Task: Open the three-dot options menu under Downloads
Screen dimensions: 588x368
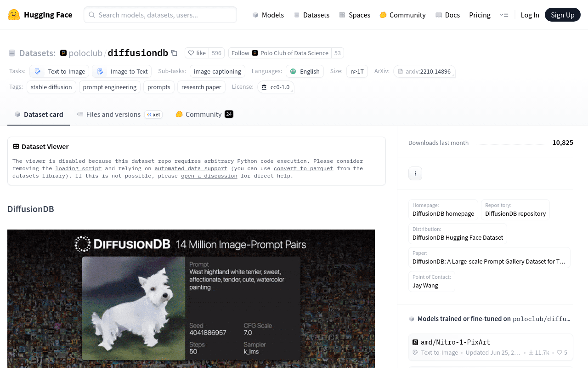Action: coord(415,173)
